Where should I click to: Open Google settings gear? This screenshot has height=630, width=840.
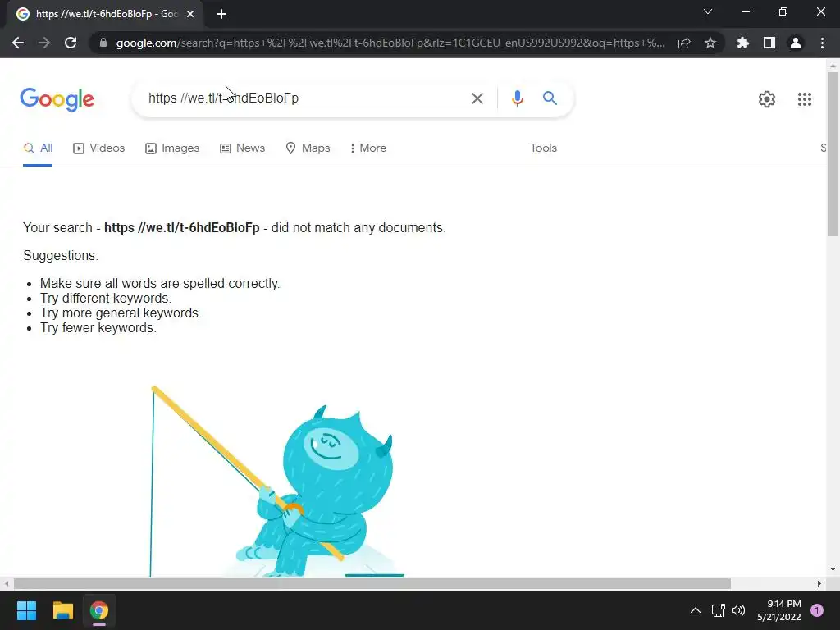767,99
